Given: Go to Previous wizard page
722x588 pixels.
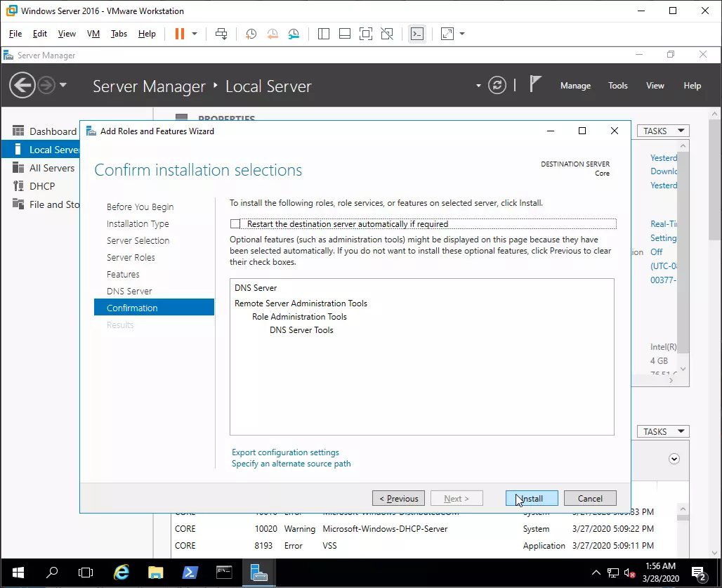Looking at the screenshot, I should click(398, 498).
